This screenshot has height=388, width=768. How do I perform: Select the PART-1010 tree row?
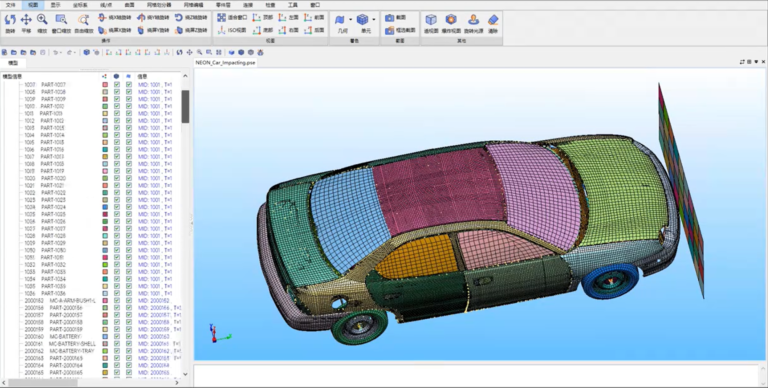coord(44,106)
